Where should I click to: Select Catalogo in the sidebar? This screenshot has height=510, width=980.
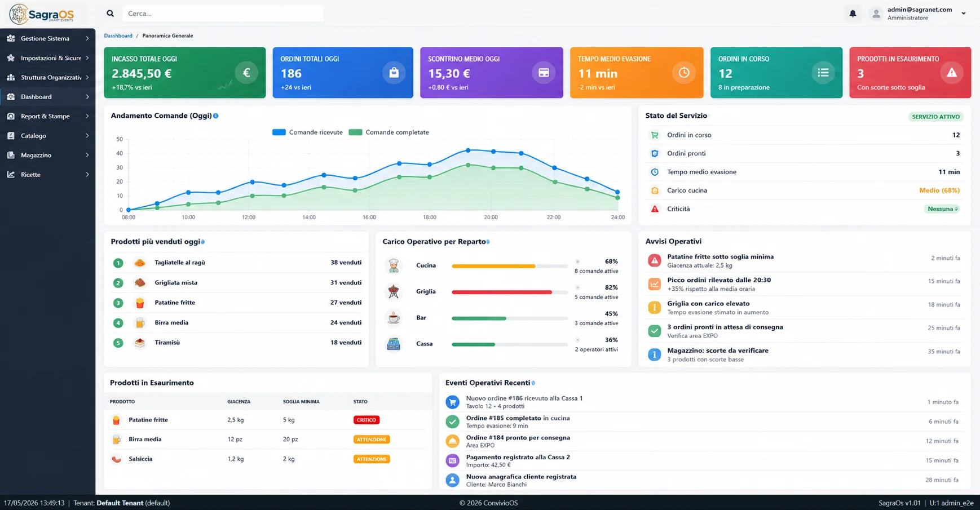point(48,136)
